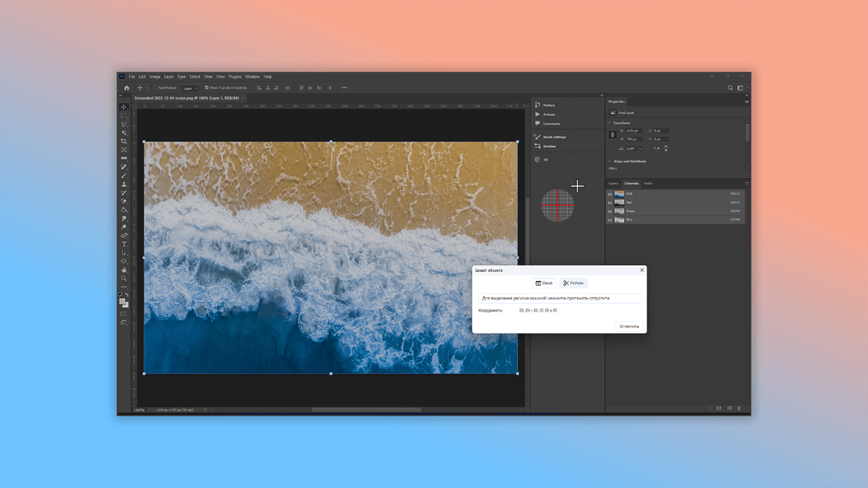
Task: Hide the Red channel with its eye icon
Action: tap(610, 202)
